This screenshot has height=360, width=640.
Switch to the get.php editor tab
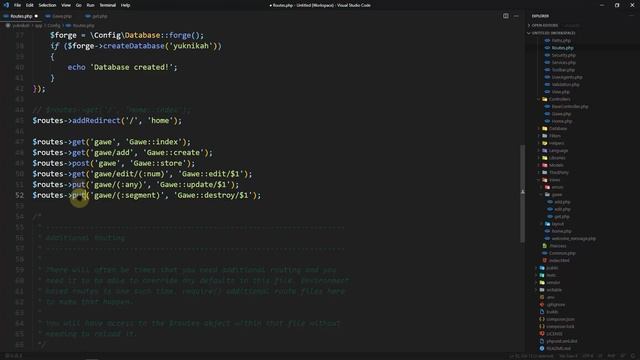(99, 16)
